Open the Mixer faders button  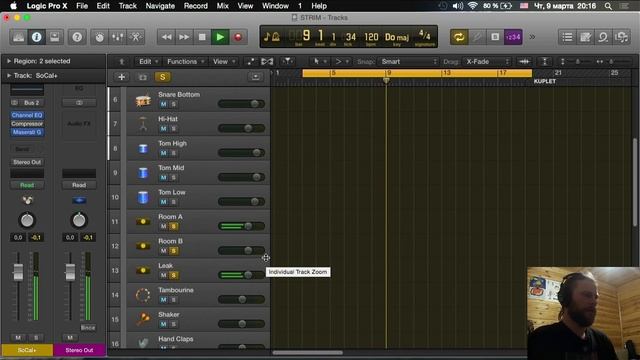click(x=118, y=37)
